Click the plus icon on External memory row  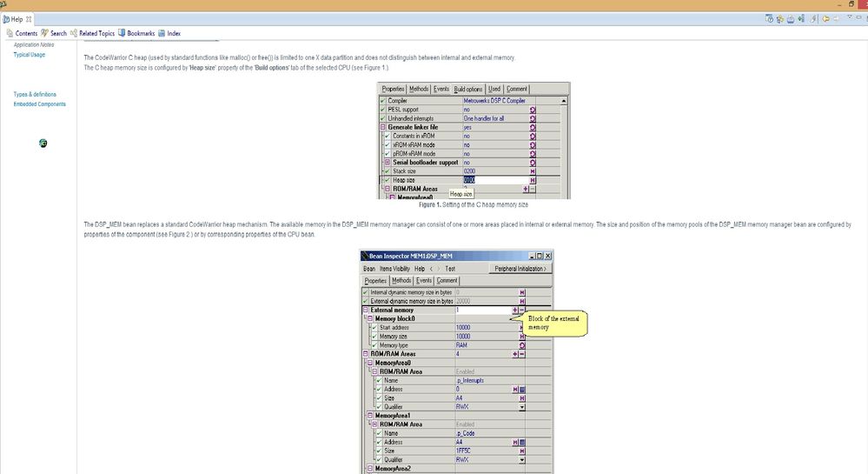[x=515, y=310]
